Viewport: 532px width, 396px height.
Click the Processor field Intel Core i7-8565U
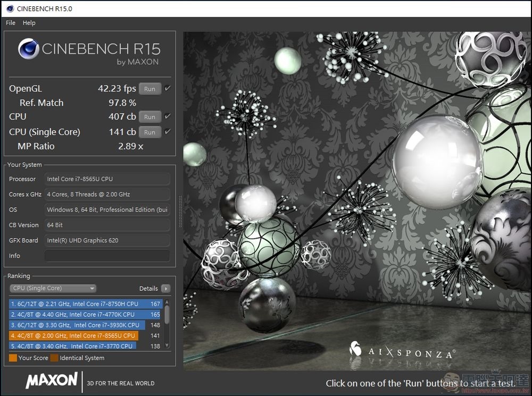107,179
